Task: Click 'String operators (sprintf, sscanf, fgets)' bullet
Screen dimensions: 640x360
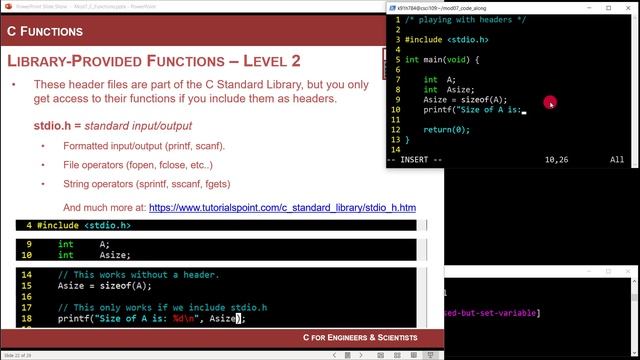Action: pyautogui.click(x=147, y=184)
